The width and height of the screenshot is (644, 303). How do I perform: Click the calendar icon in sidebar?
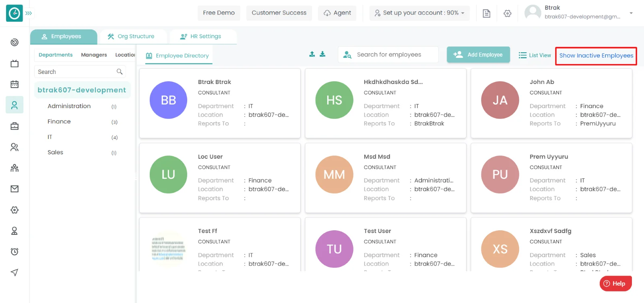coord(14,84)
